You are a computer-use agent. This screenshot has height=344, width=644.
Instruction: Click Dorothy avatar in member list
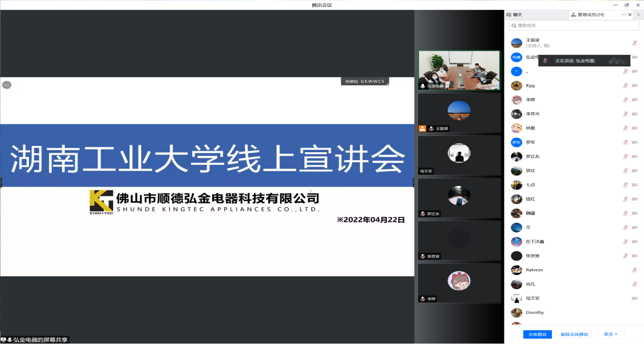(x=517, y=313)
